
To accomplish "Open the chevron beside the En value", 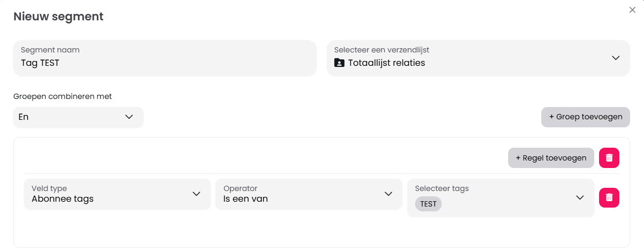I will tap(129, 117).
